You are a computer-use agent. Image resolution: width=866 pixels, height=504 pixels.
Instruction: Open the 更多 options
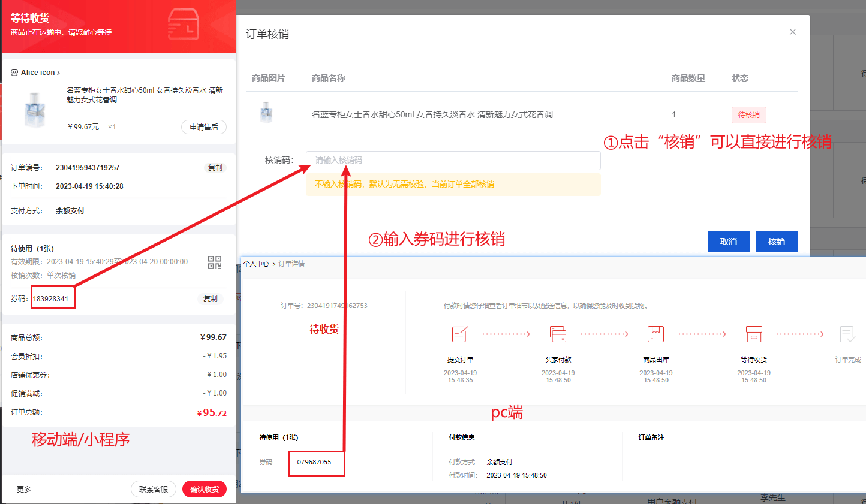[24, 490]
